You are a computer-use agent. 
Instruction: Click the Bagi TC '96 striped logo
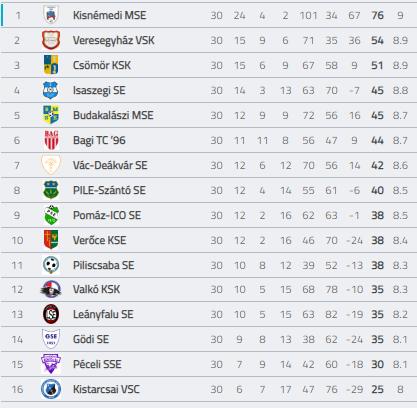coord(51,140)
